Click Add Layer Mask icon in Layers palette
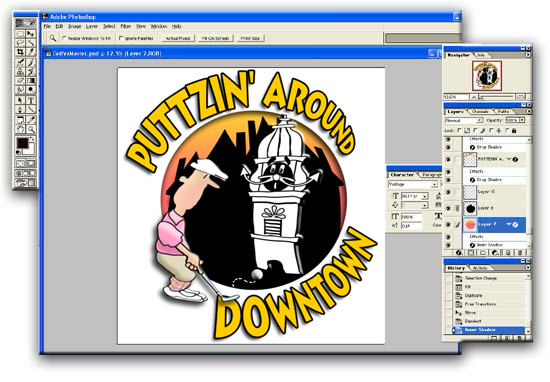This screenshot has height=382, width=550. [x=471, y=253]
